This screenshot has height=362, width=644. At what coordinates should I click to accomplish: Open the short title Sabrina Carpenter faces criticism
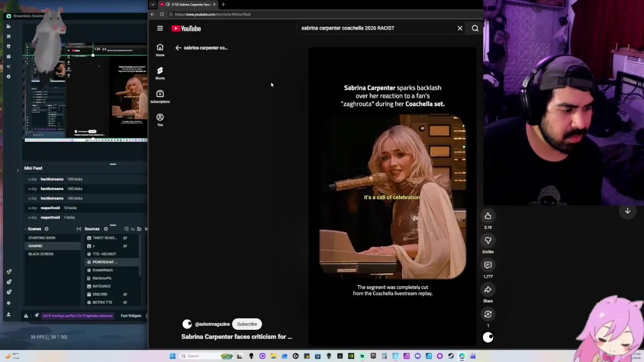click(x=236, y=337)
